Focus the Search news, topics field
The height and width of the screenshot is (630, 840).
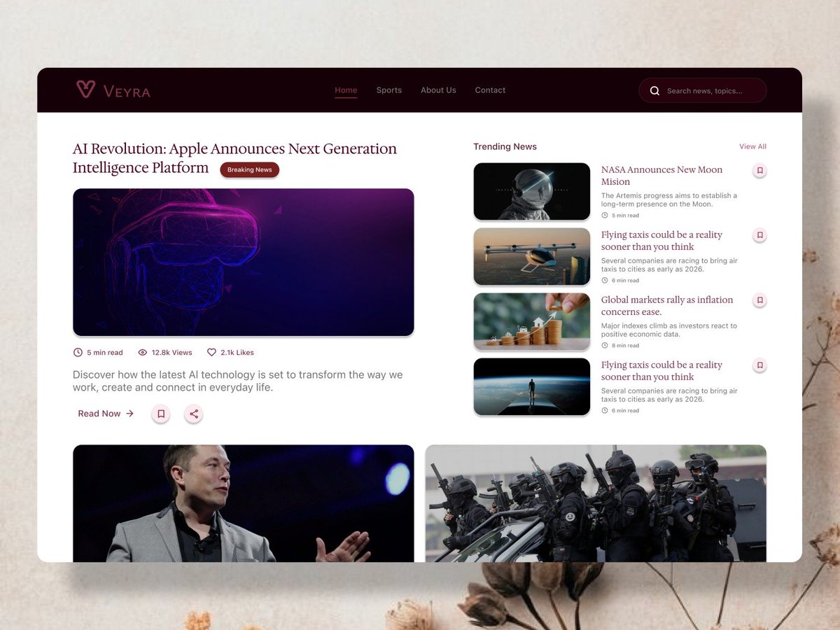click(x=702, y=90)
